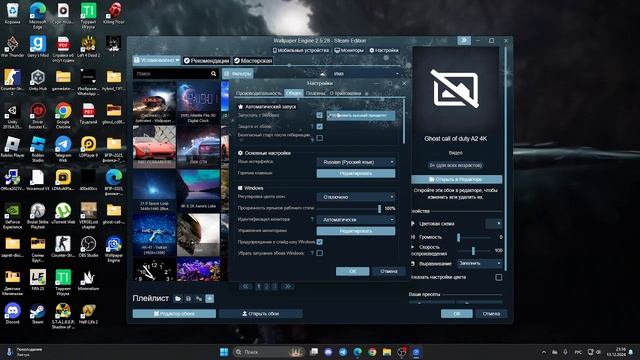Click the plus icon to add to playlist
Viewport: 640px width, 360px height.
coord(209,299)
